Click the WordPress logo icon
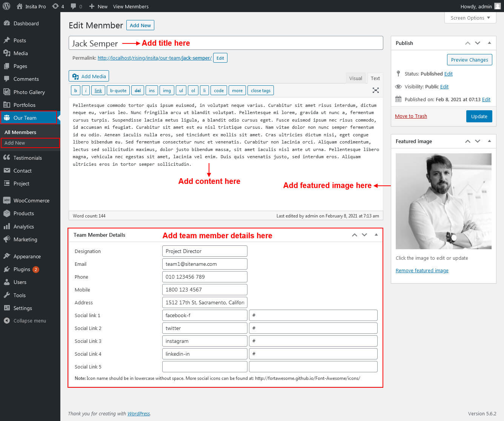 [x=6, y=6]
